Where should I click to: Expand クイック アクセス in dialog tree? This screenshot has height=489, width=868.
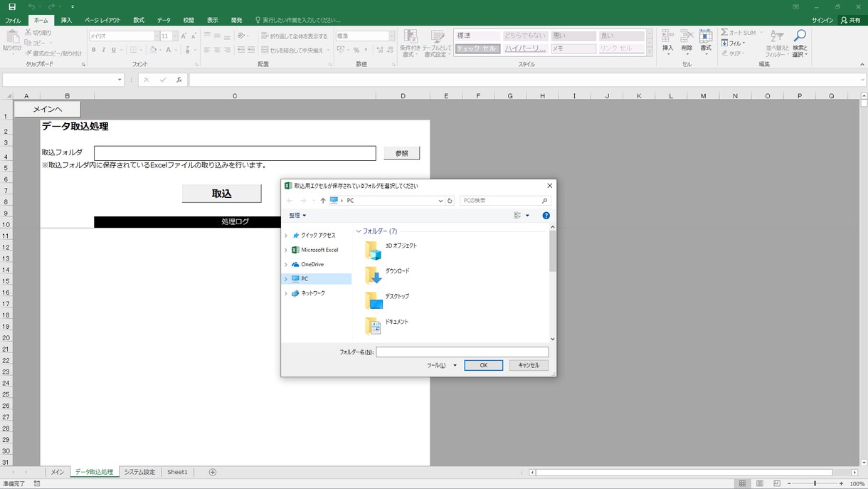[286, 236]
